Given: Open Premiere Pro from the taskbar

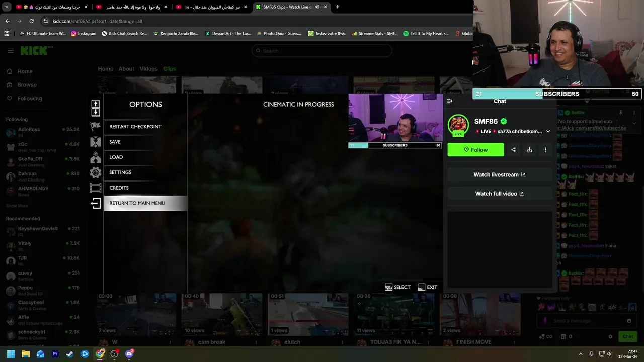Looking at the screenshot, I should pyautogui.click(x=55, y=354).
